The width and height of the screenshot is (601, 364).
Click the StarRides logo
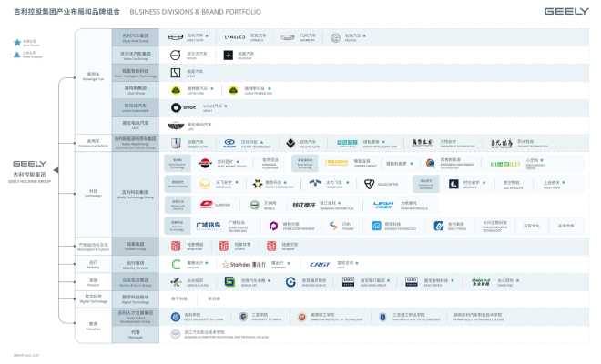coord(244,265)
